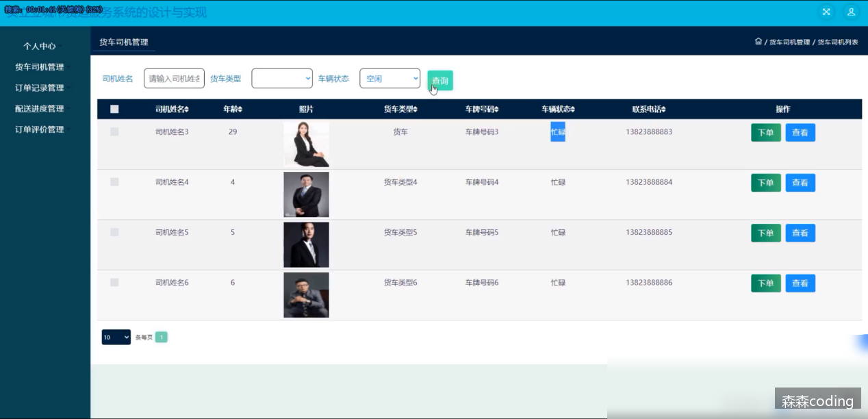Click 车牌号码3 cell
Viewport: 868px width, 419px height.
(x=482, y=131)
